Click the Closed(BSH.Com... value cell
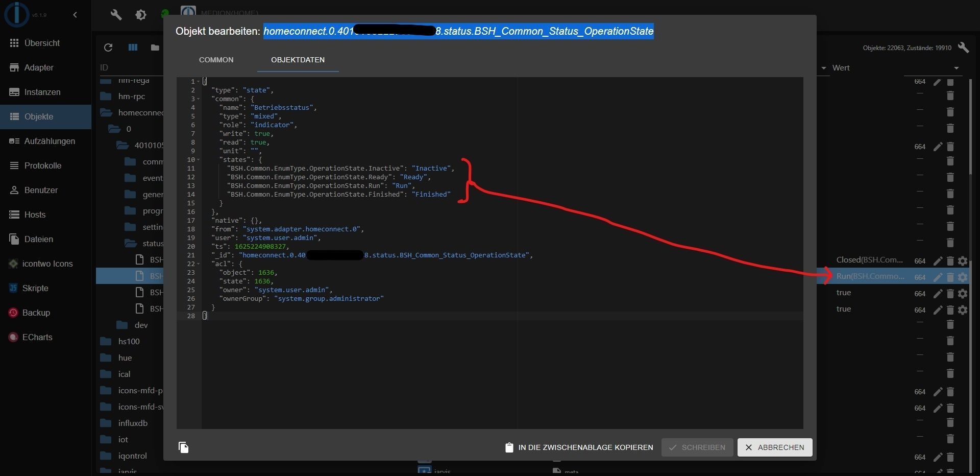Image resolution: width=980 pixels, height=476 pixels. point(869,260)
